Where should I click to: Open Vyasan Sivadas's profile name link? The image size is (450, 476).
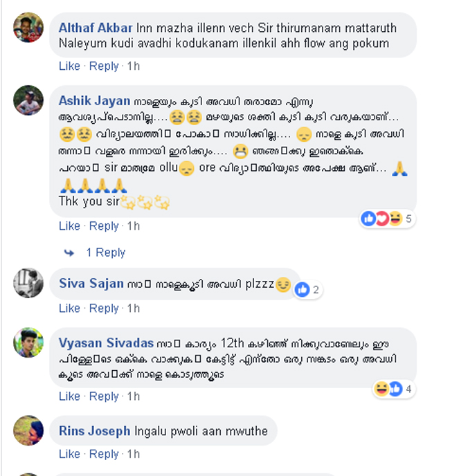[106, 343]
